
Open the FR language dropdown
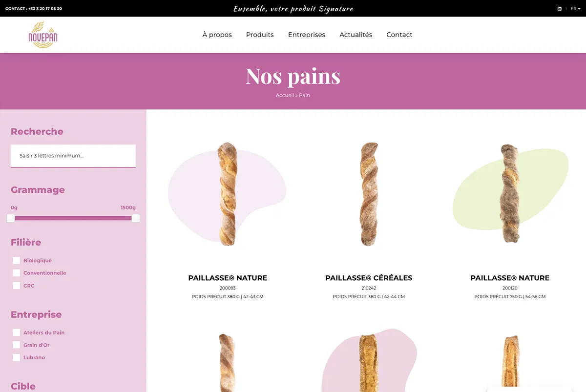(x=576, y=8)
